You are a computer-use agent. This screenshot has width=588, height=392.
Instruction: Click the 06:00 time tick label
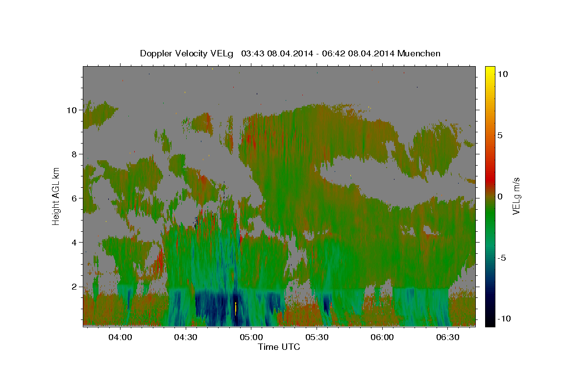(x=382, y=338)
